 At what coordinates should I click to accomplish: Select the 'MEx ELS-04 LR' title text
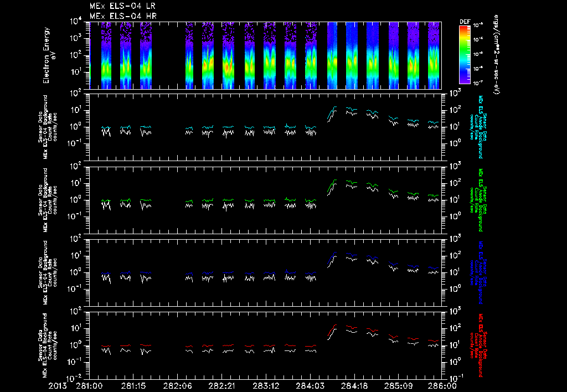tap(122, 6)
